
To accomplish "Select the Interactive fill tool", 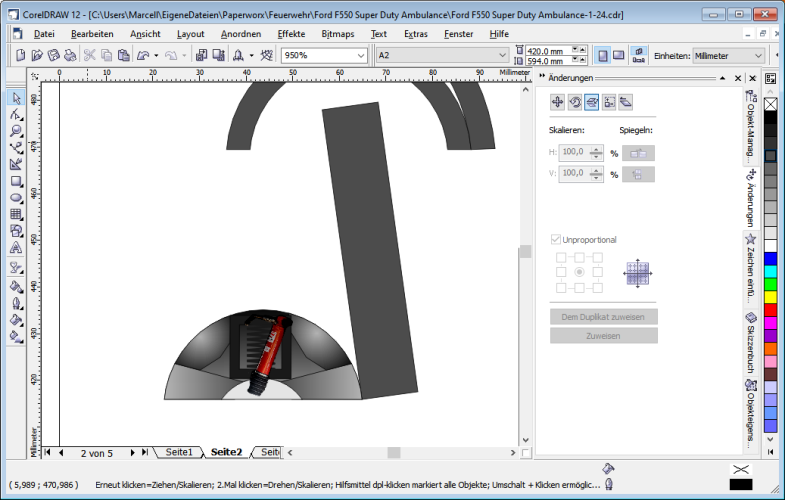I will click(16, 337).
